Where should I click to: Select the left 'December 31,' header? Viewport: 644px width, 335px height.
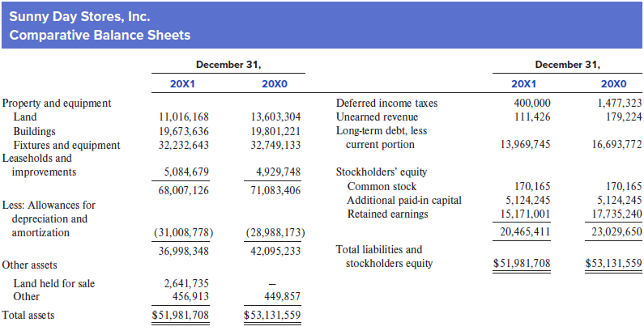click(228, 65)
